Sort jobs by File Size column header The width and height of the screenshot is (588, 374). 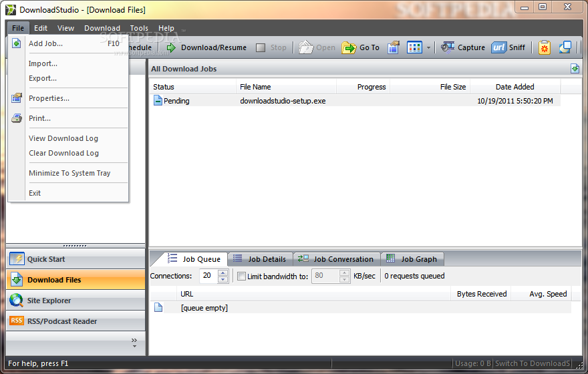click(430, 87)
